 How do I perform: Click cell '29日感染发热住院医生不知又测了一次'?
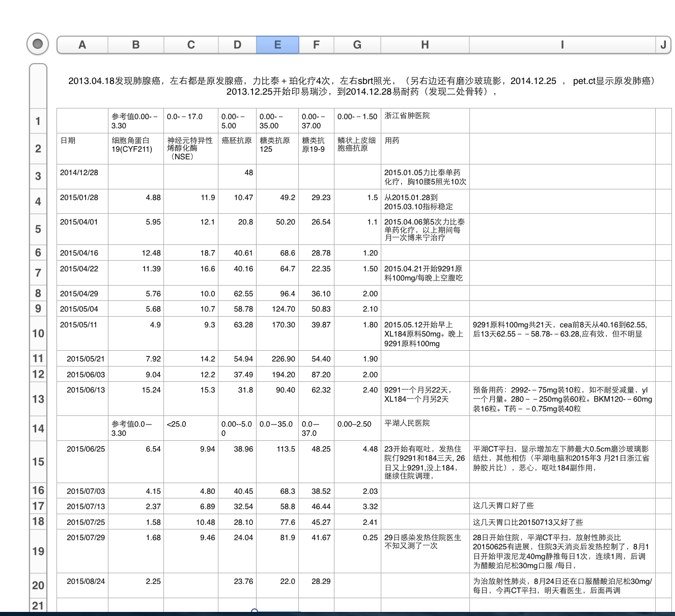425,551
